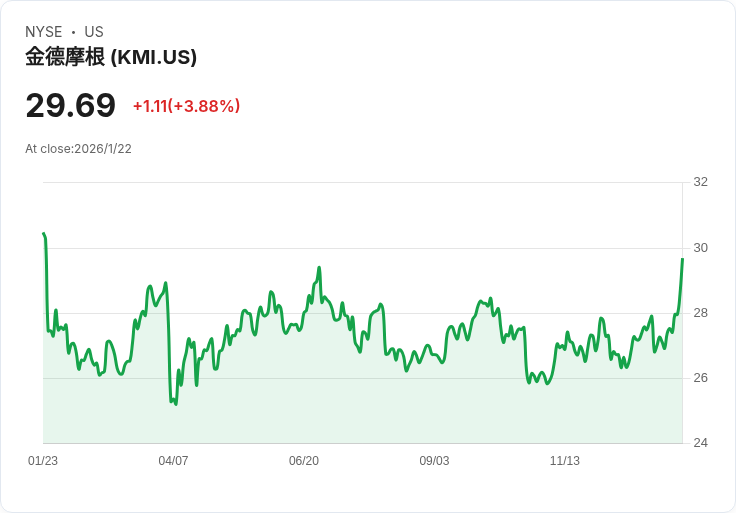Click the starting peak of the chart line

point(44,234)
